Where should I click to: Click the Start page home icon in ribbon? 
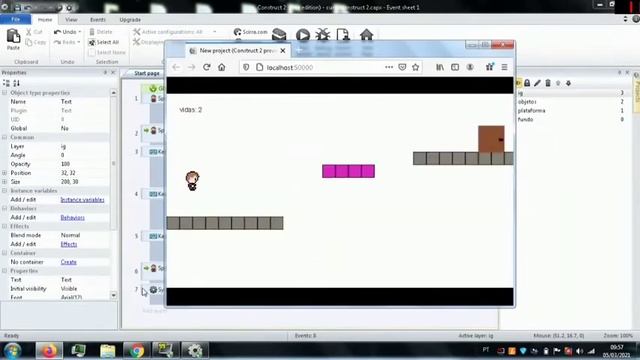[367, 35]
